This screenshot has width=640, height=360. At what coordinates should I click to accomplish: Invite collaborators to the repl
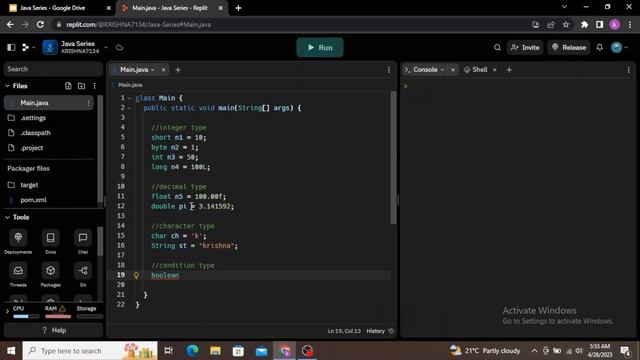525,47
